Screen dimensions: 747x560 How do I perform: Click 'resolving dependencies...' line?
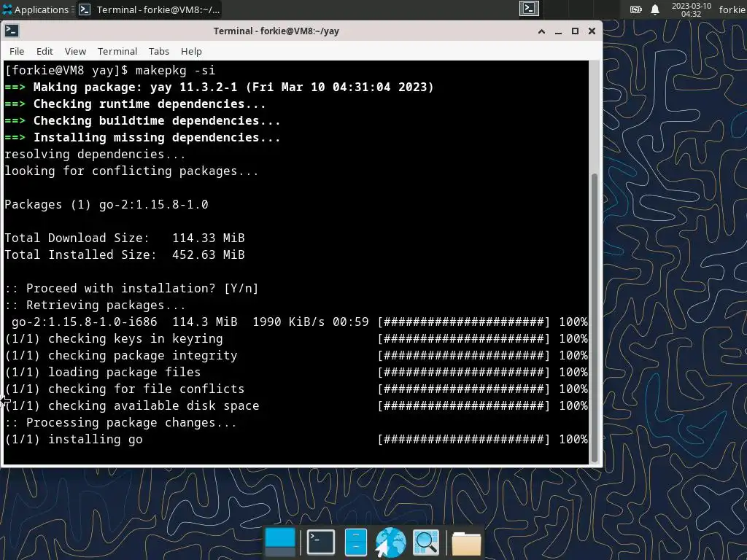pyautogui.click(x=95, y=155)
